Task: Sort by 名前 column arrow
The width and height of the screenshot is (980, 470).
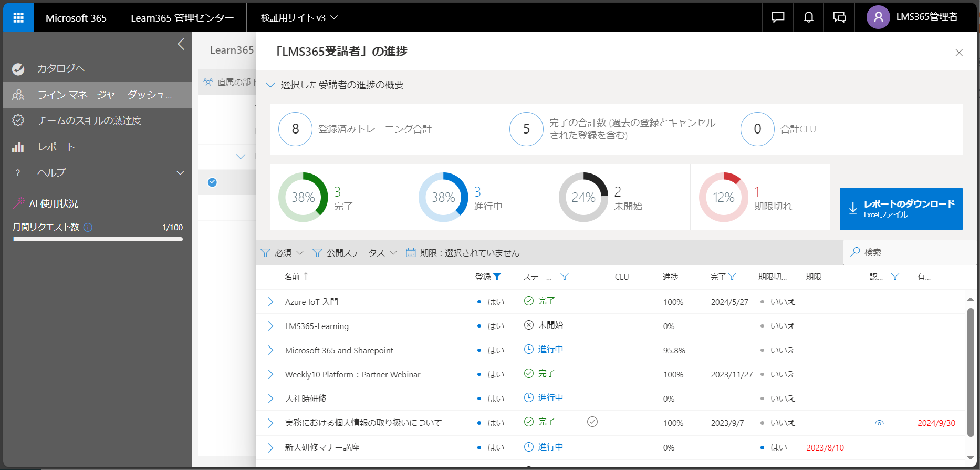Action: [306, 276]
